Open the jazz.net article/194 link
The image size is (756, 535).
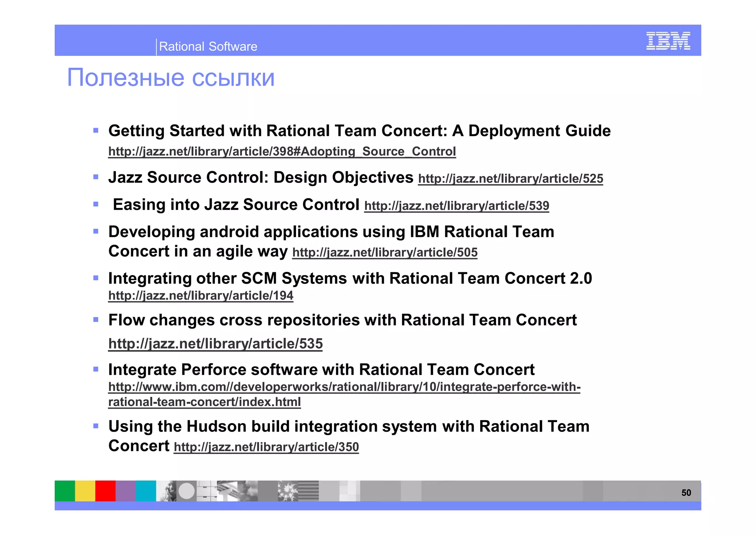tap(201, 296)
